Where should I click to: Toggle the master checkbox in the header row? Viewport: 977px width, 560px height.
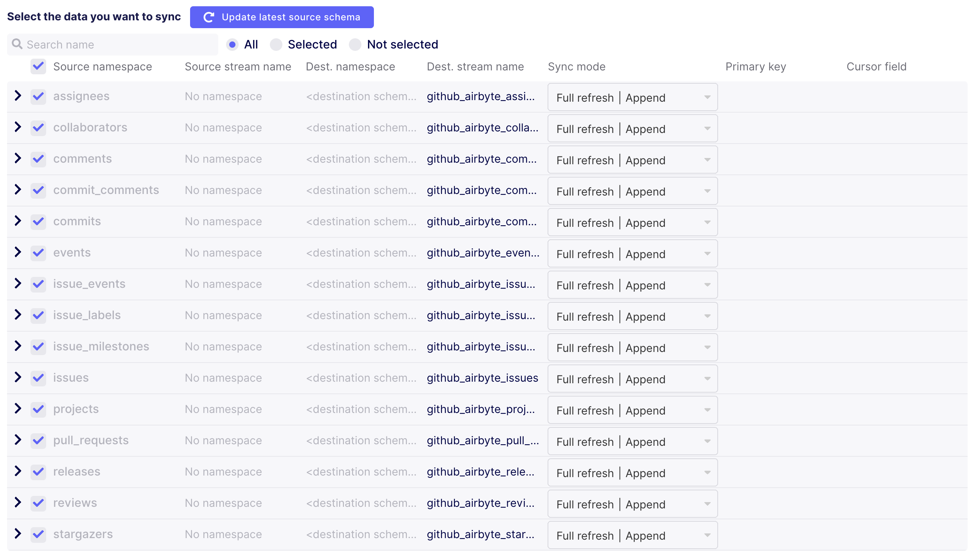pyautogui.click(x=38, y=66)
